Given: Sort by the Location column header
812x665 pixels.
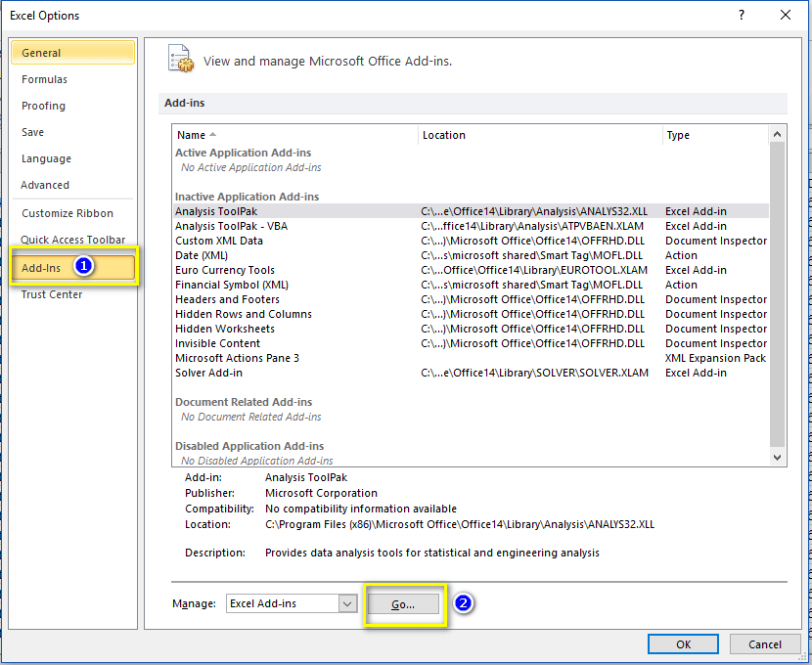Looking at the screenshot, I should click(x=443, y=135).
